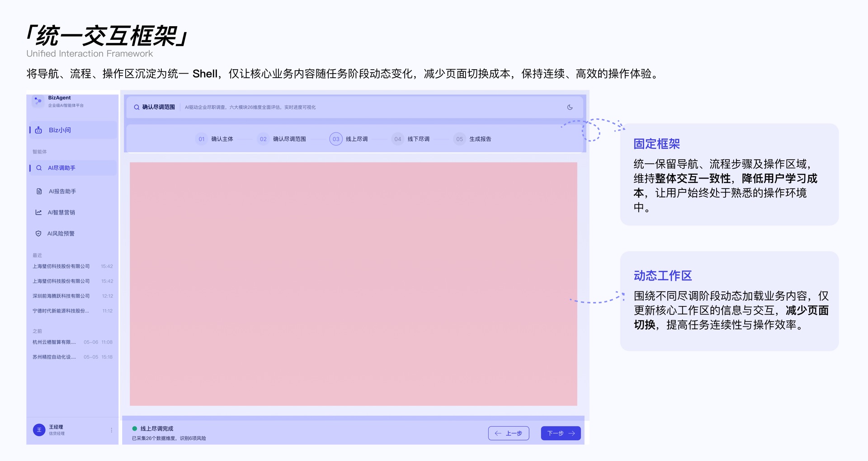Click the BizAgent product name
This screenshot has width=868, height=461.
(x=60, y=98)
